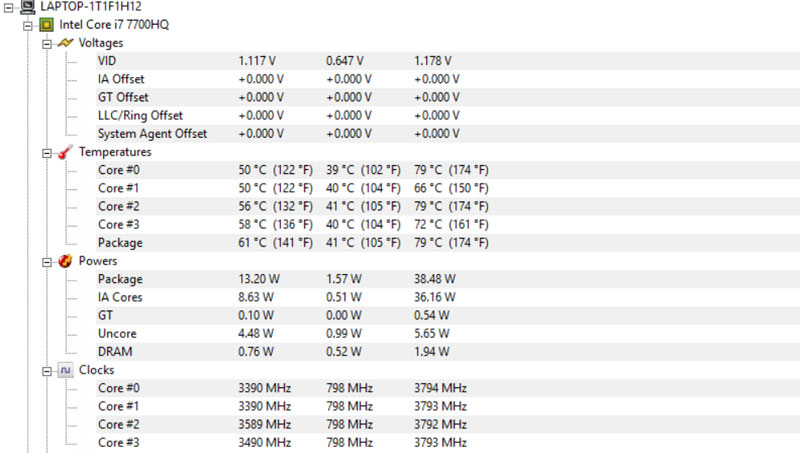Click the 38.48 W maximum Package power
800x453 pixels.
[x=435, y=280]
